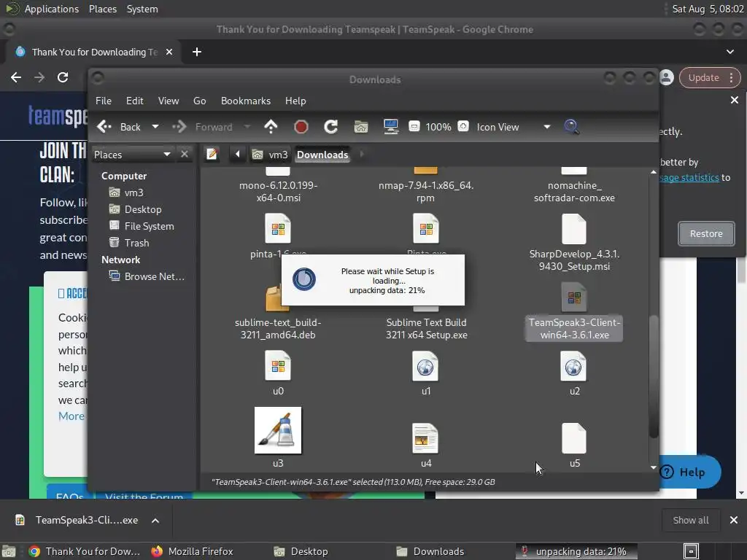The width and height of the screenshot is (747, 560).
Task: Select SharpDevelop_4.3.1.9430_Setup.msi file icon
Action: [573, 229]
